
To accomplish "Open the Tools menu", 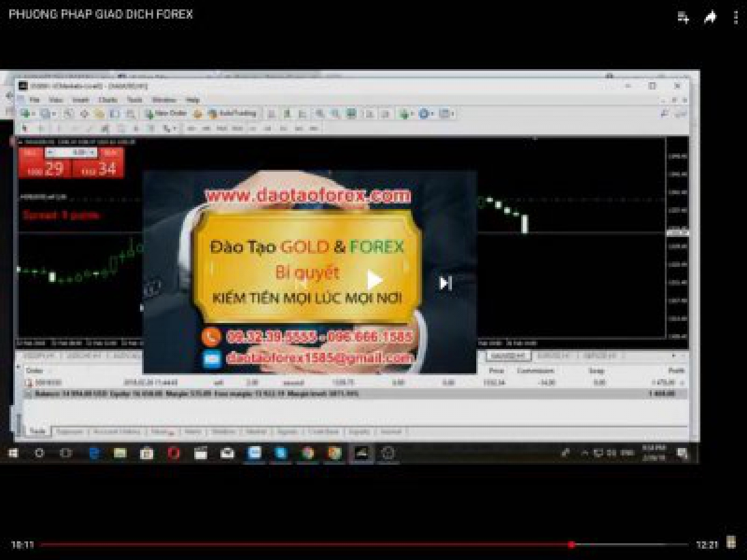I will (135, 100).
